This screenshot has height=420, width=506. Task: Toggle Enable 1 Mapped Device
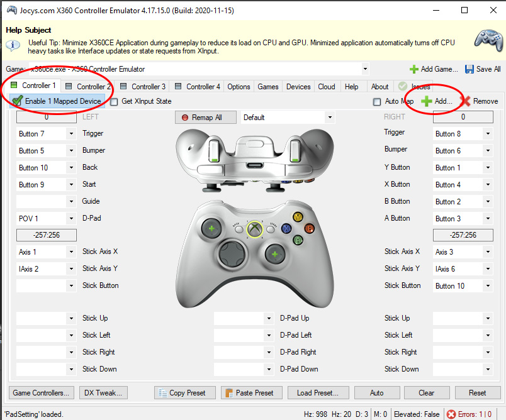tap(57, 101)
